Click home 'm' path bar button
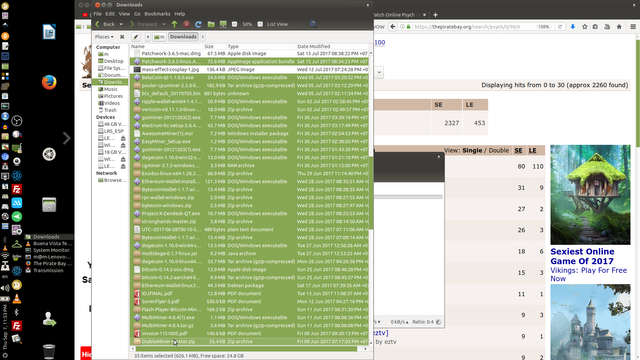This screenshot has width=640, height=360. 160,37
